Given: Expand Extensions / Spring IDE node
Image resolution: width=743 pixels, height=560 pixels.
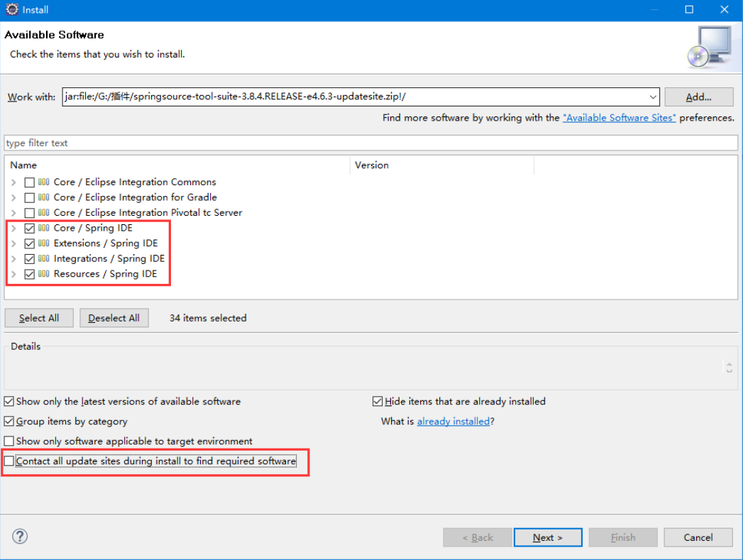Looking at the screenshot, I should (13, 243).
